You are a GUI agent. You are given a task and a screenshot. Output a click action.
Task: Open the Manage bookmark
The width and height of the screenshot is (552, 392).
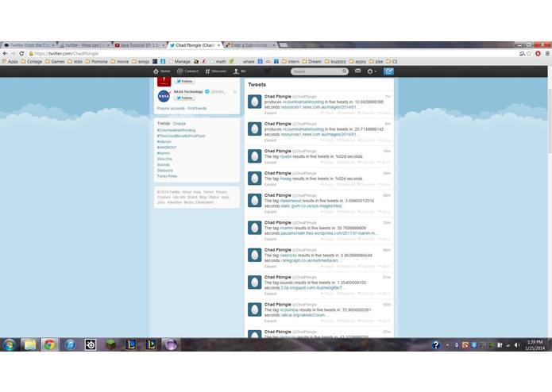tap(179, 62)
